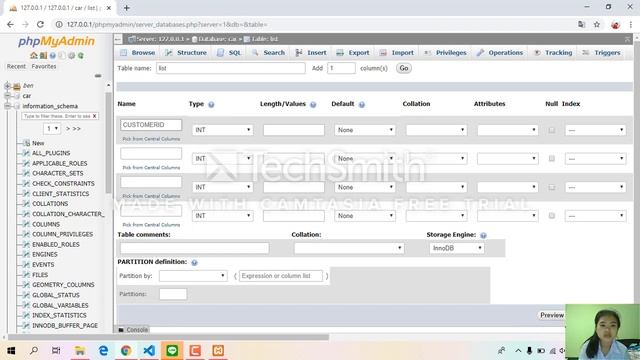Bookmark this page with star icon
Viewport: 640px width, 360px height.
click(x=597, y=24)
